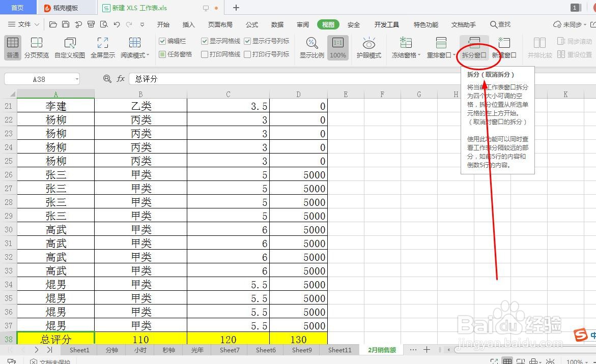
Task: Open 未同步 sync status dropdown
Action: (x=569, y=24)
